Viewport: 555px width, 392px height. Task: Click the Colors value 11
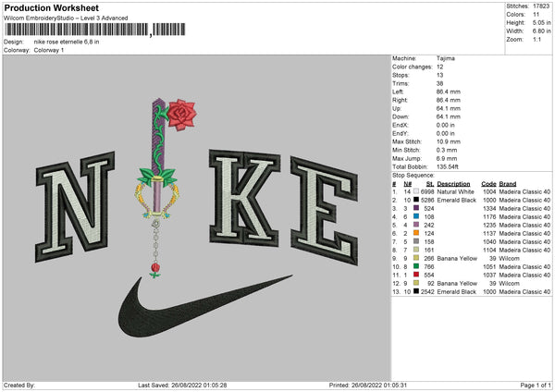[x=536, y=15]
